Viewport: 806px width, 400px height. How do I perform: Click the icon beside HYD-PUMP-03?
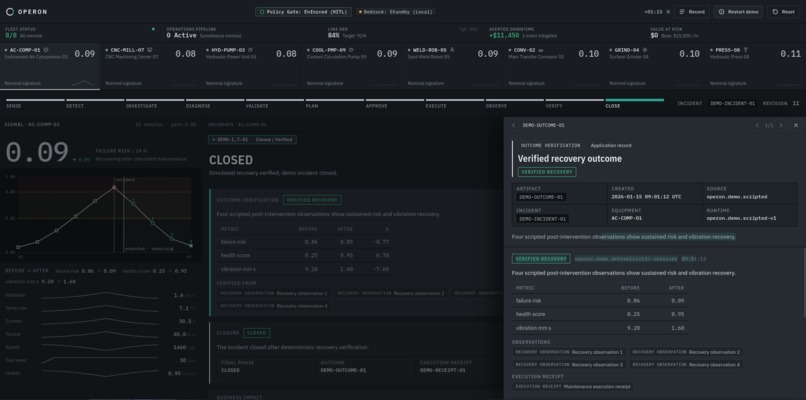click(x=250, y=50)
